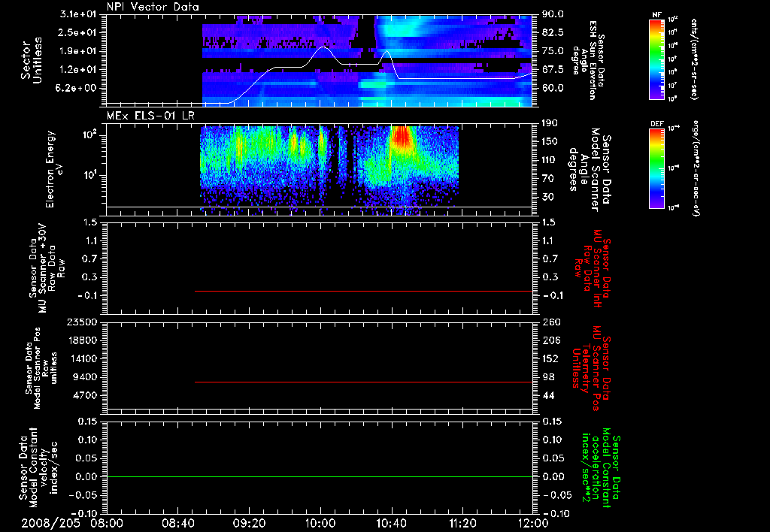Click the red 'MU Scanner Int Raw Data' label

[x=592, y=268]
